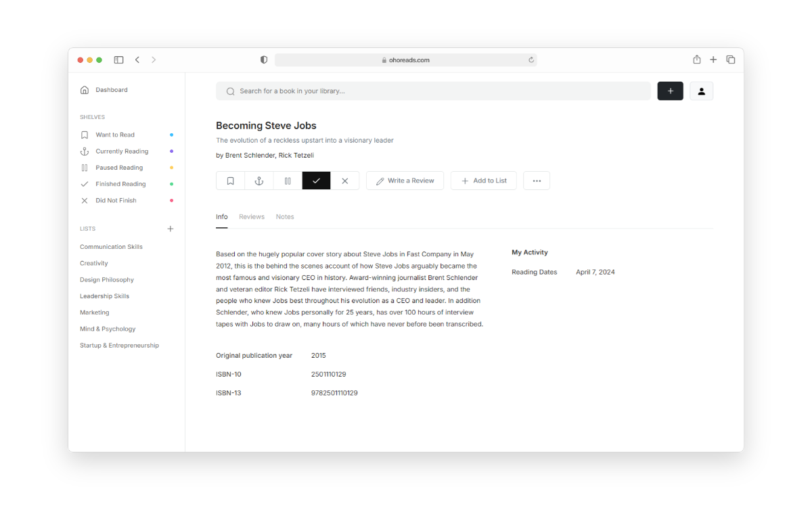Click the plus icon next to LISTS
The width and height of the screenshot is (812, 514).
(171, 229)
